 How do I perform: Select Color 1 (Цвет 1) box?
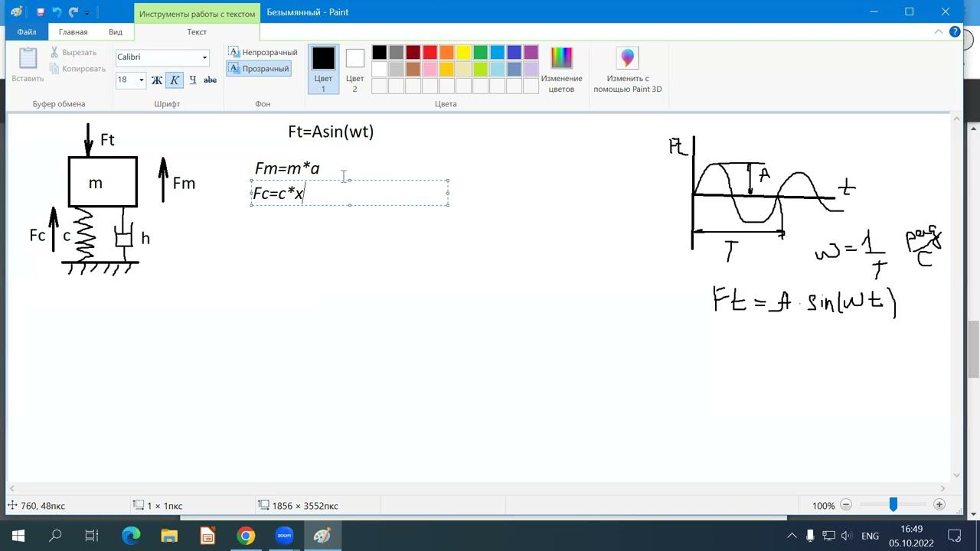[323, 69]
